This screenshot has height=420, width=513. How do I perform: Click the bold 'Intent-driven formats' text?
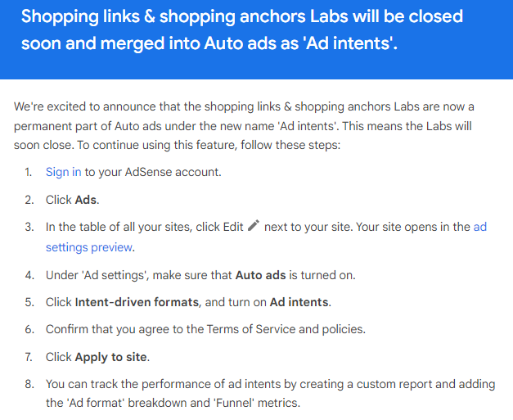(137, 302)
